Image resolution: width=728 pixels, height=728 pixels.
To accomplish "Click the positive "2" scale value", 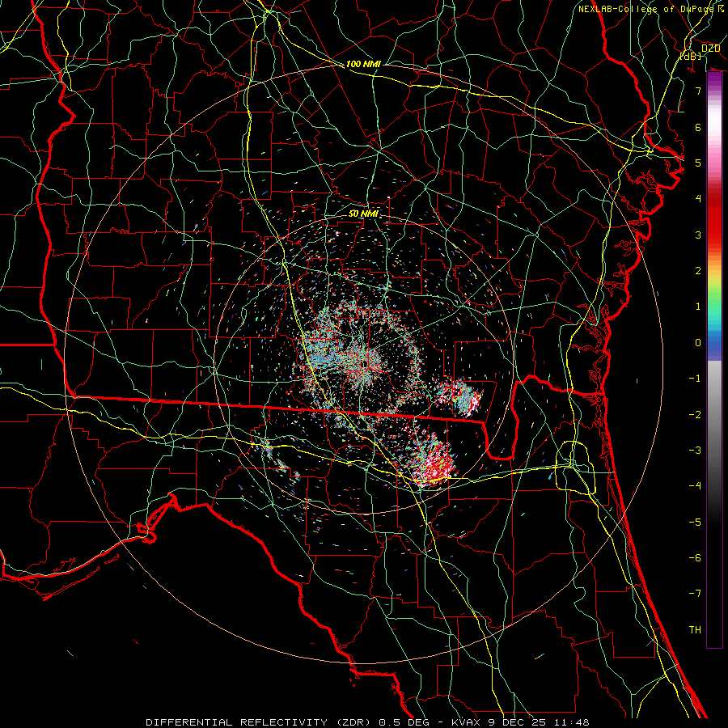I will (698, 271).
